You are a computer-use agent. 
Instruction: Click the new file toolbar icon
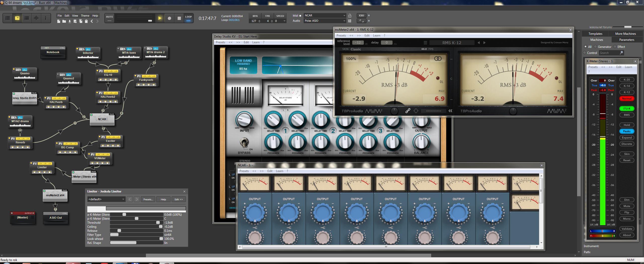[59, 21]
